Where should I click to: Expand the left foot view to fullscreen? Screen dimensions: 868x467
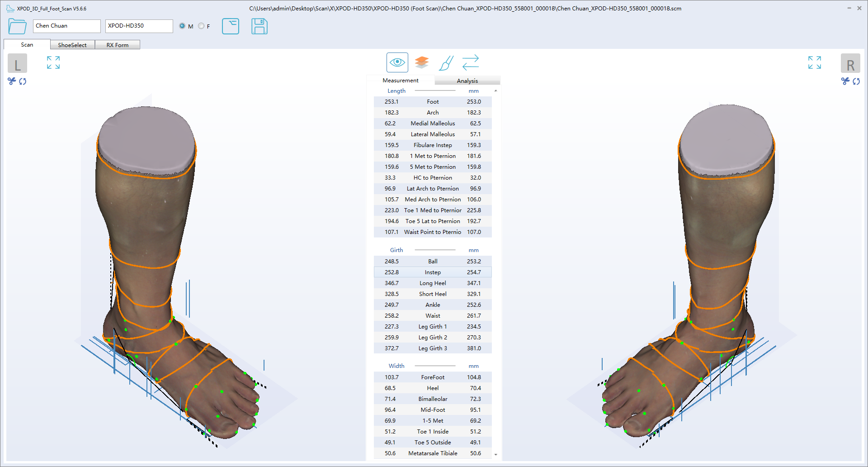coord(53,62)
